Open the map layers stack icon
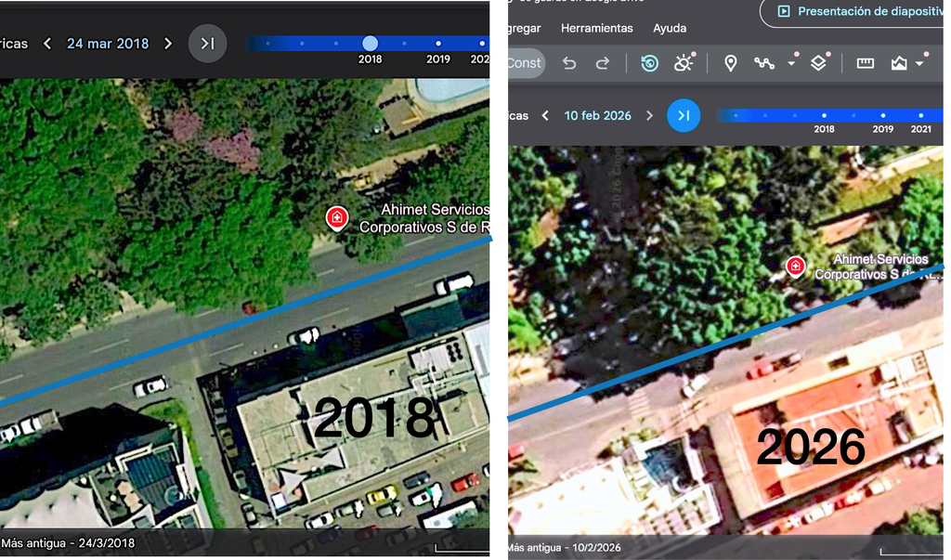The height and width of the screenshot is (560, 951). pos(818,63)
